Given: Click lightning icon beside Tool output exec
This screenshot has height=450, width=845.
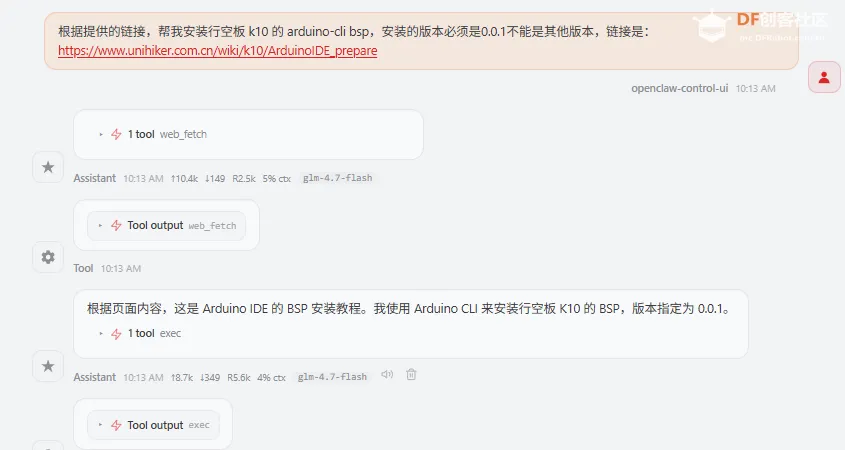Looking at the screenshot, I should tap(116, 425).
